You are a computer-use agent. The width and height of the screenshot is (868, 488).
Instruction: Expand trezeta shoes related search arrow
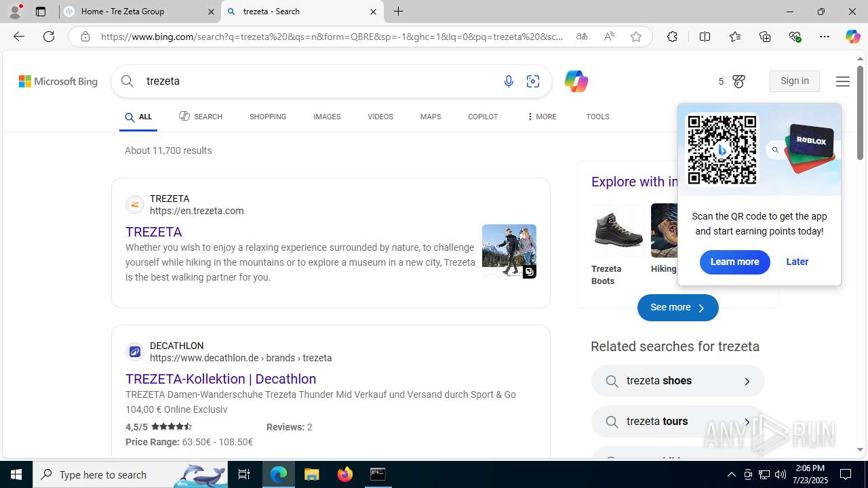pyautogui.click(x=747, y=381)
